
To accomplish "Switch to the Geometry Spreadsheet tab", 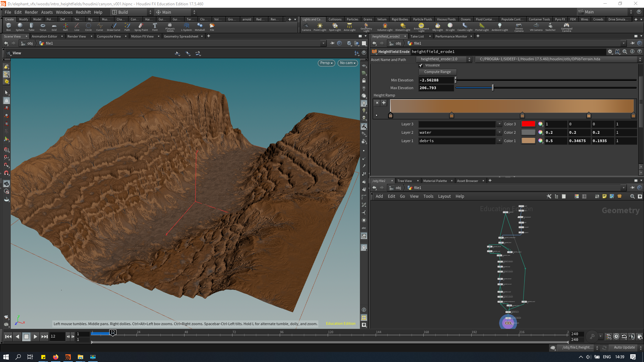I will click(x=181, y=36).
